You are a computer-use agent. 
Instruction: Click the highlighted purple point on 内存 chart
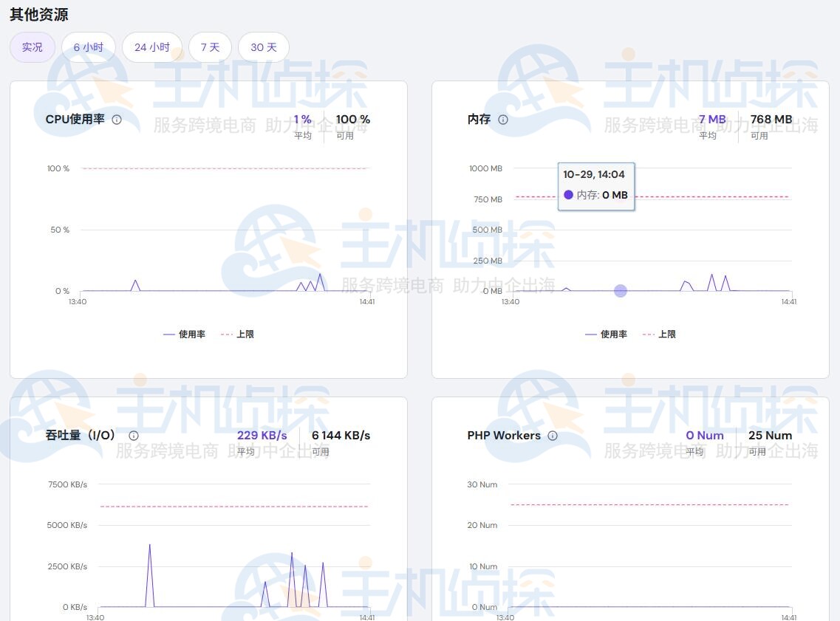pyautogui.click(x=621, y=291)
